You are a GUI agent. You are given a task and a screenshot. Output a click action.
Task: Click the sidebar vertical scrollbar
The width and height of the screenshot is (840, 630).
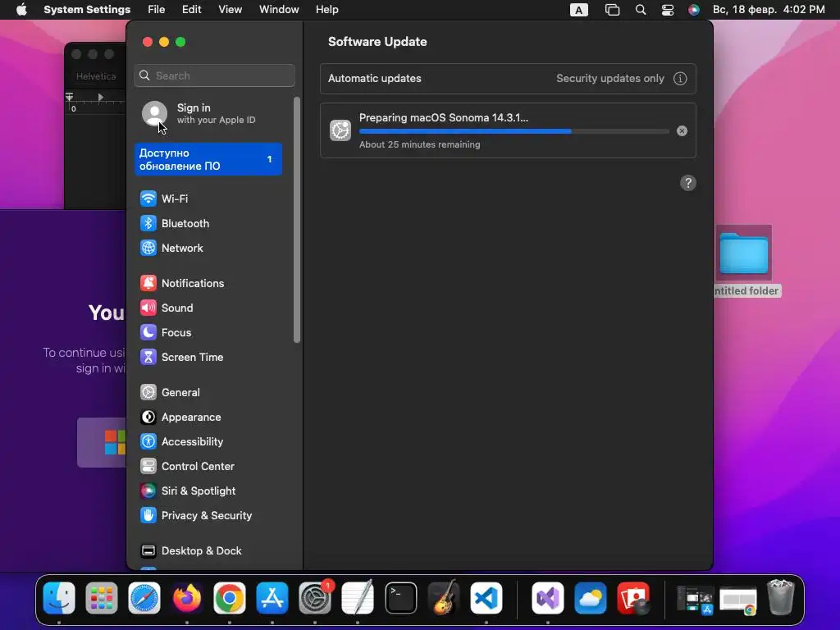pos(297,220)
